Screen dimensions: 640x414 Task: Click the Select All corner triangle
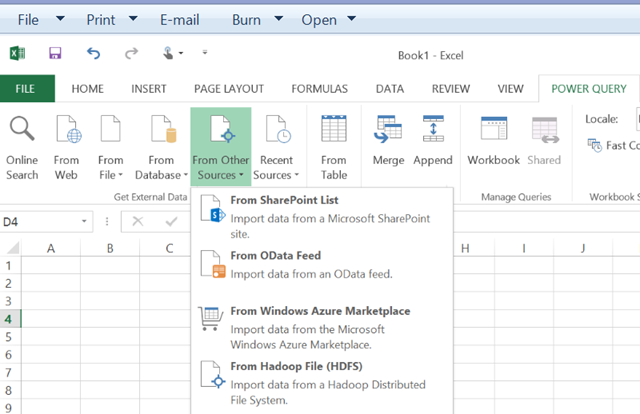pos(12,247)
